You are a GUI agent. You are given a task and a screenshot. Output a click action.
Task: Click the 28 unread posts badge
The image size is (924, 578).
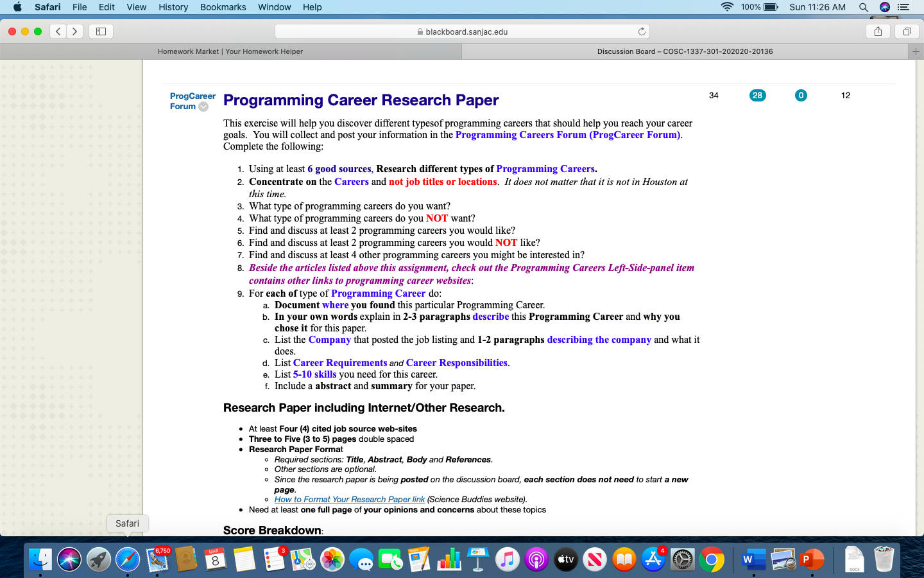point(758,95)
